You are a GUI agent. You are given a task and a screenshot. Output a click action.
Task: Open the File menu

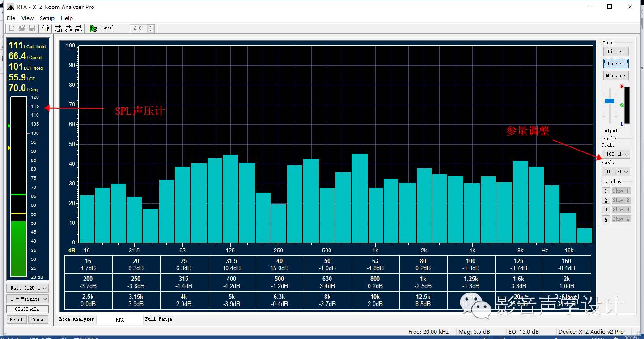pyautogui.click(x=11, y=18)
